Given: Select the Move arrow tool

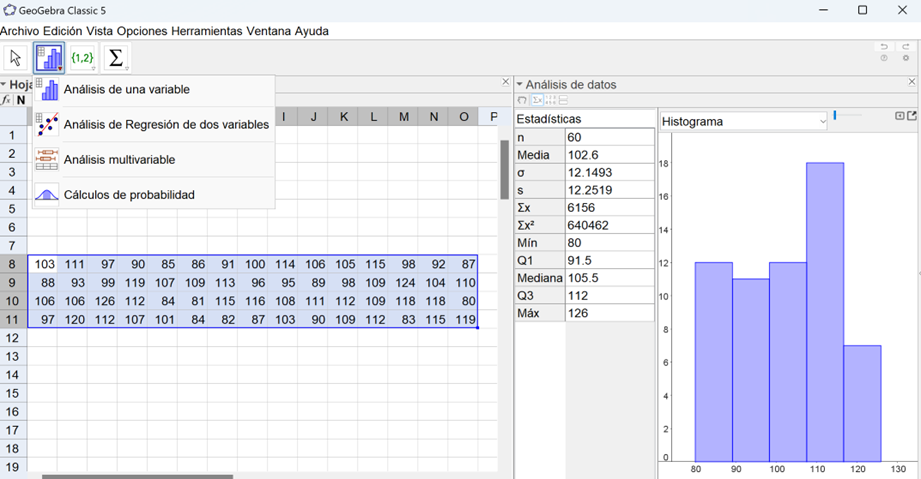Looking at the screenshot, I should tap(16, 58).
